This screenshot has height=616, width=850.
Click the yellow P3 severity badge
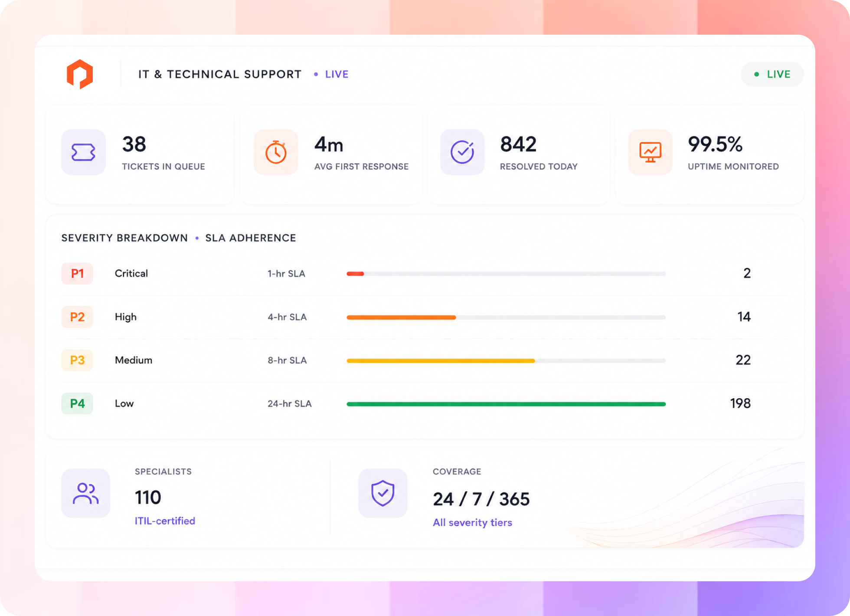(x=77, y=360)
